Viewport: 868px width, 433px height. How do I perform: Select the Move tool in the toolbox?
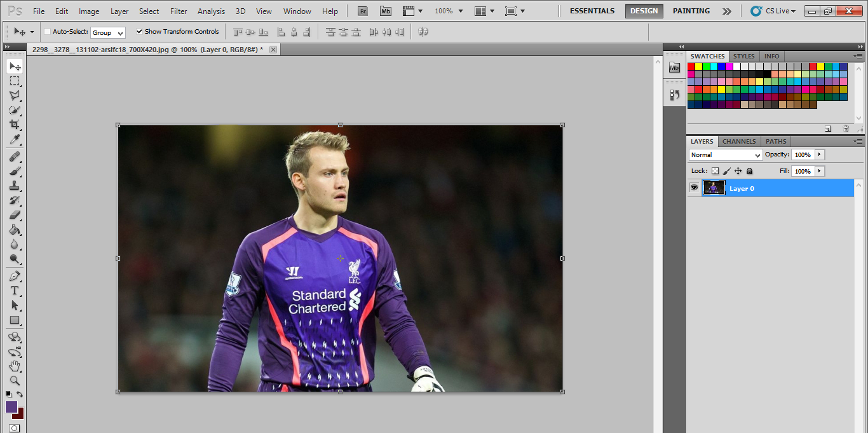click(x=15, y=66)
